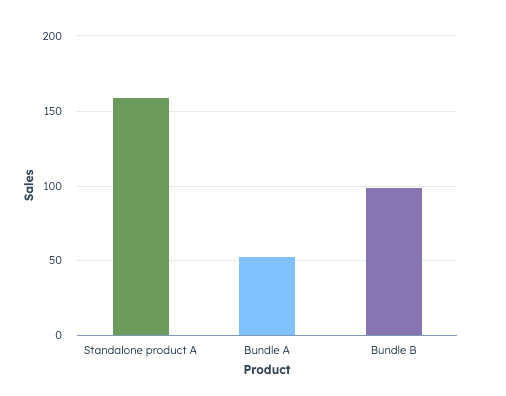Screen dimensions: 506x396
Task: Click the light blue Bundle A bar
Action: [x=267, y=296]
